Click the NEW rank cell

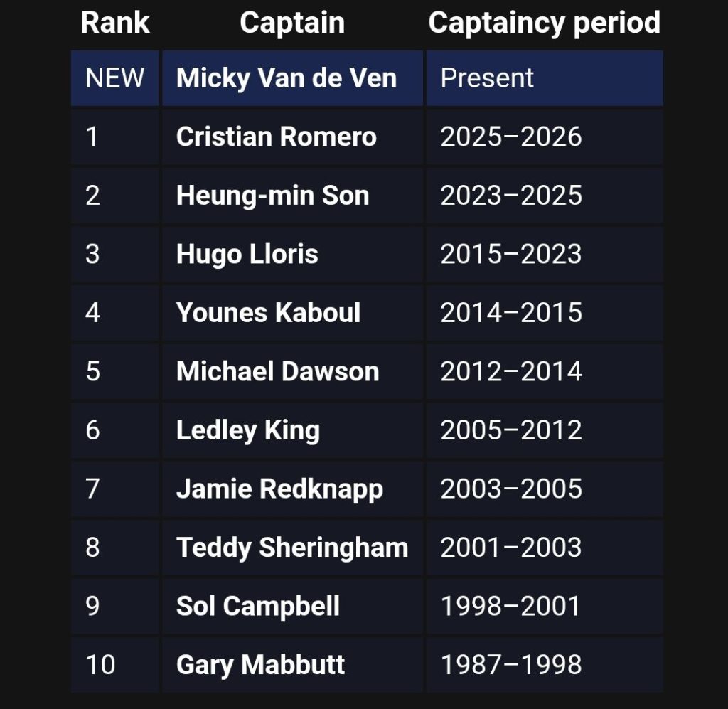pyautogui.click(x=114, y=78)
